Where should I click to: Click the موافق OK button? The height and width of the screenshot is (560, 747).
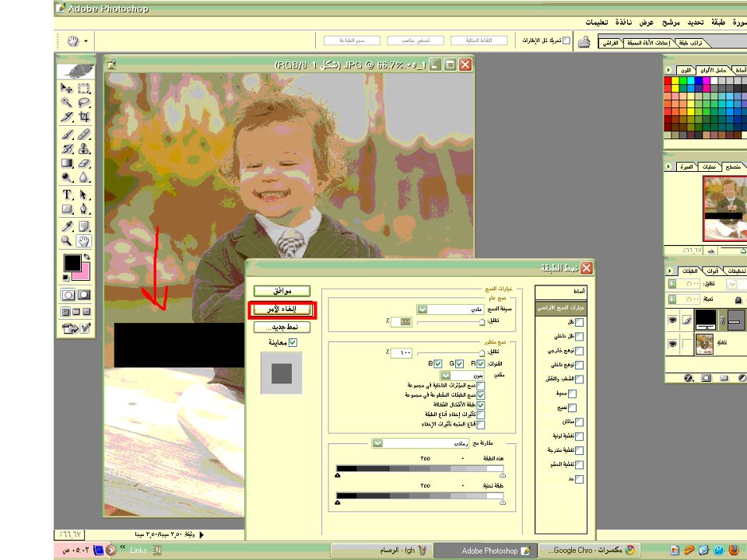pyautogui.click(x=281, y=291)
